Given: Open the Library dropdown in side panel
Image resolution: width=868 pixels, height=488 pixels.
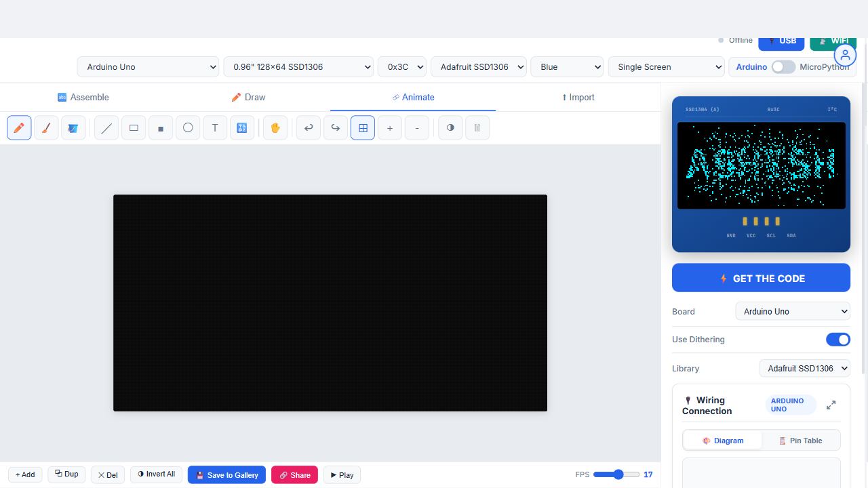Looking at the screenshot, I should tap(805, 369).
